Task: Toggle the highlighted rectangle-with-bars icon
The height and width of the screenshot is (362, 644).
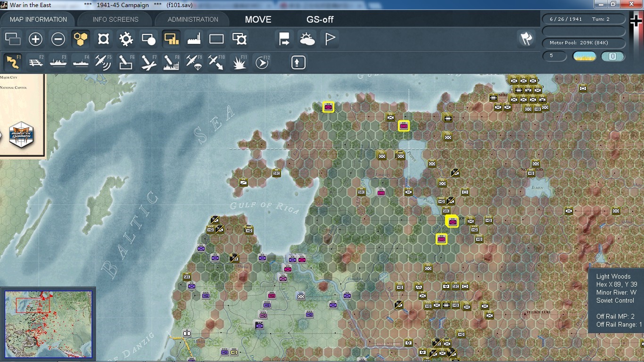Action: pyautogui.click(x=171, y=39)
